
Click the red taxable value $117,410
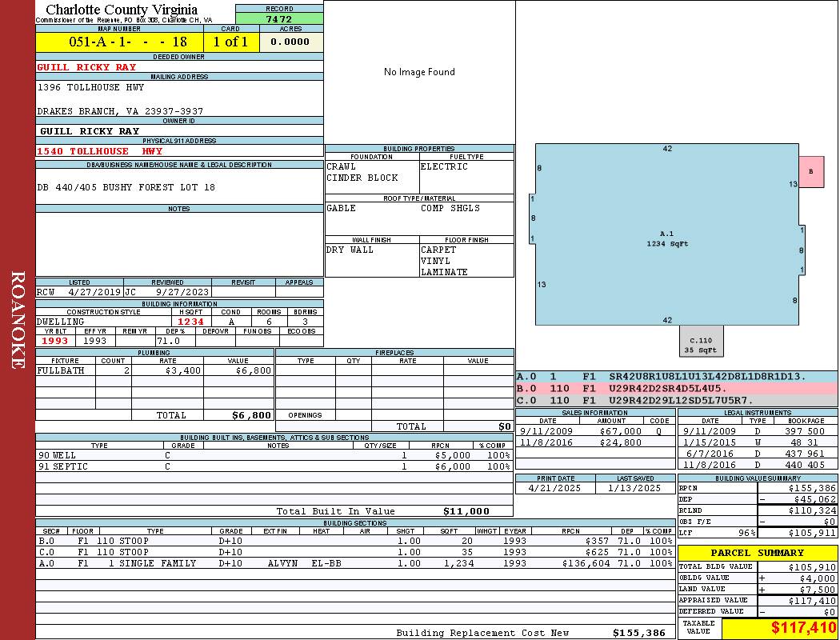(x=779, y=629)
